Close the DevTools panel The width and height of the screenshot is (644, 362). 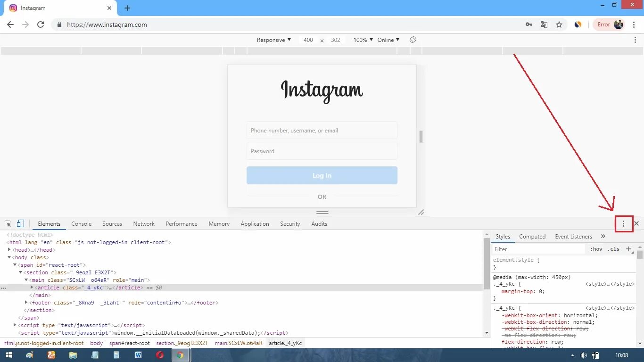pos(636,224)
